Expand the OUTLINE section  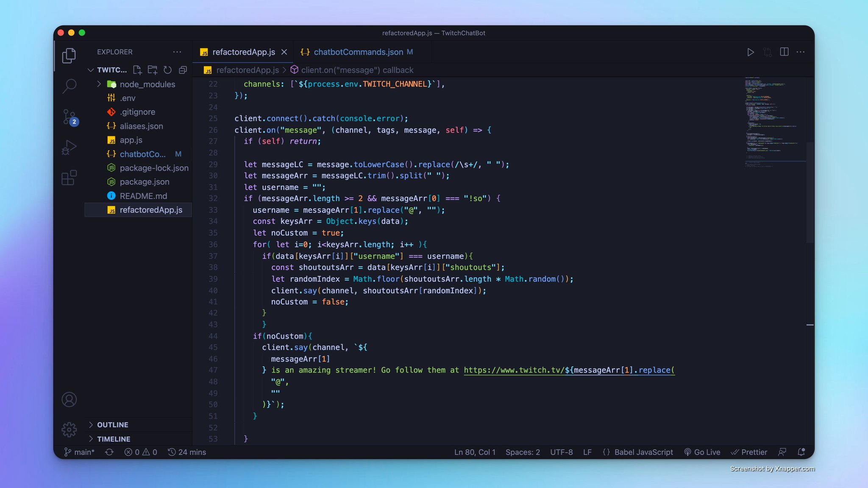tap(112, 425)
